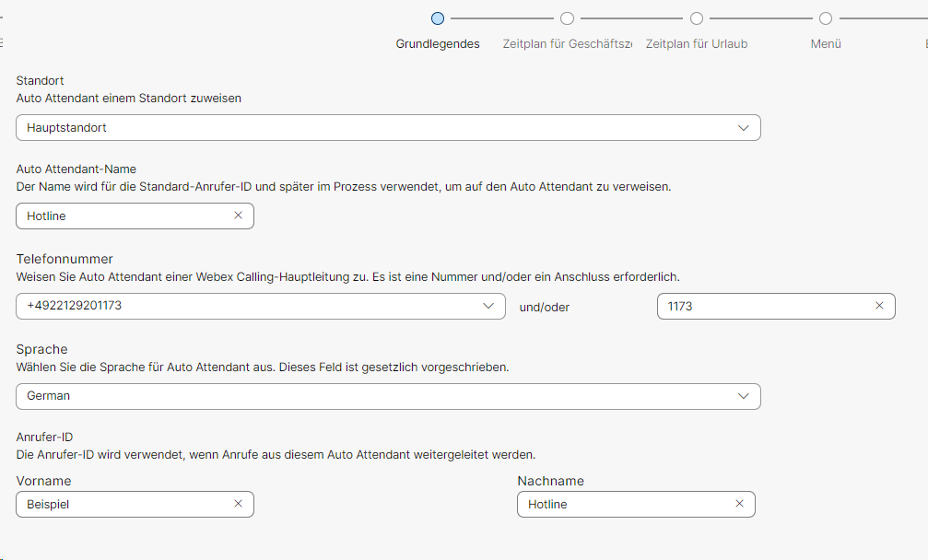
Task: Go to the Grundlegendes step label
Action: point(438,44)
